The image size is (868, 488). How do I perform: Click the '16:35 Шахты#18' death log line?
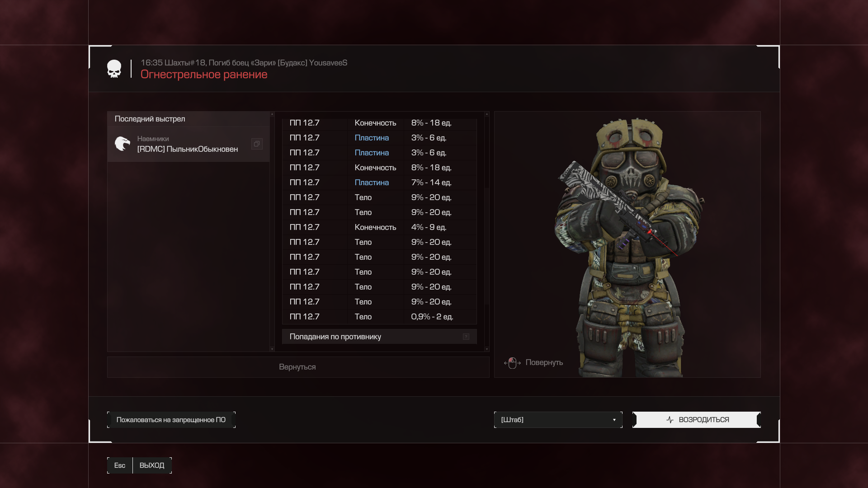click(x=244, y=63)
